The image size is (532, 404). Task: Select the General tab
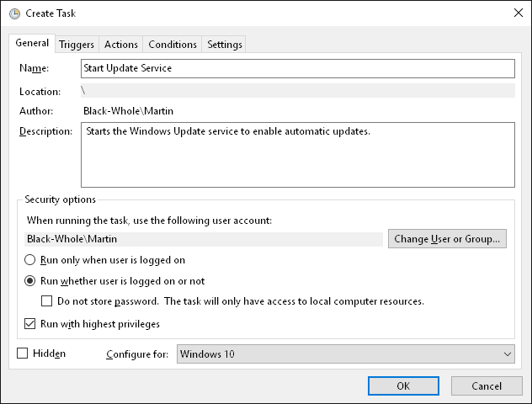32,43
